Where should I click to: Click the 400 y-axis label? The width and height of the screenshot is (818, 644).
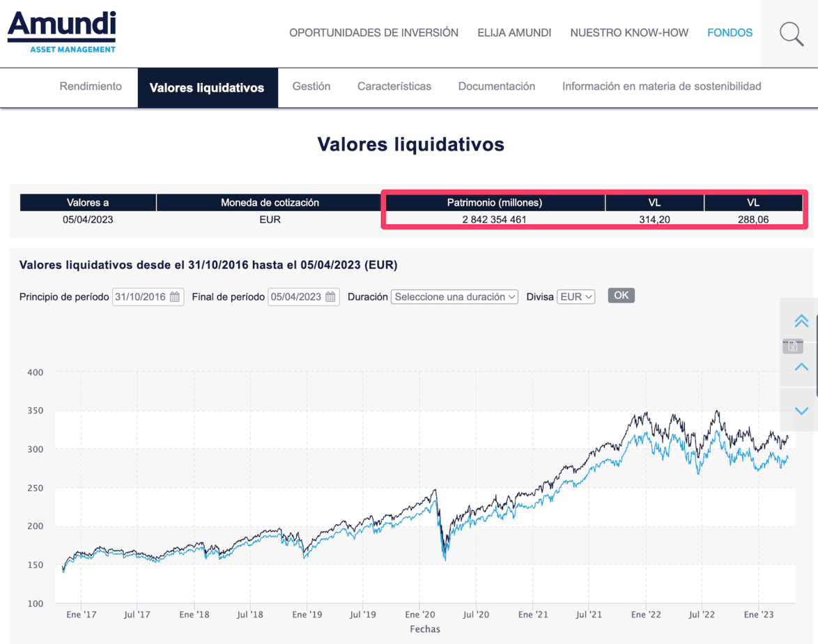point(36,373)
